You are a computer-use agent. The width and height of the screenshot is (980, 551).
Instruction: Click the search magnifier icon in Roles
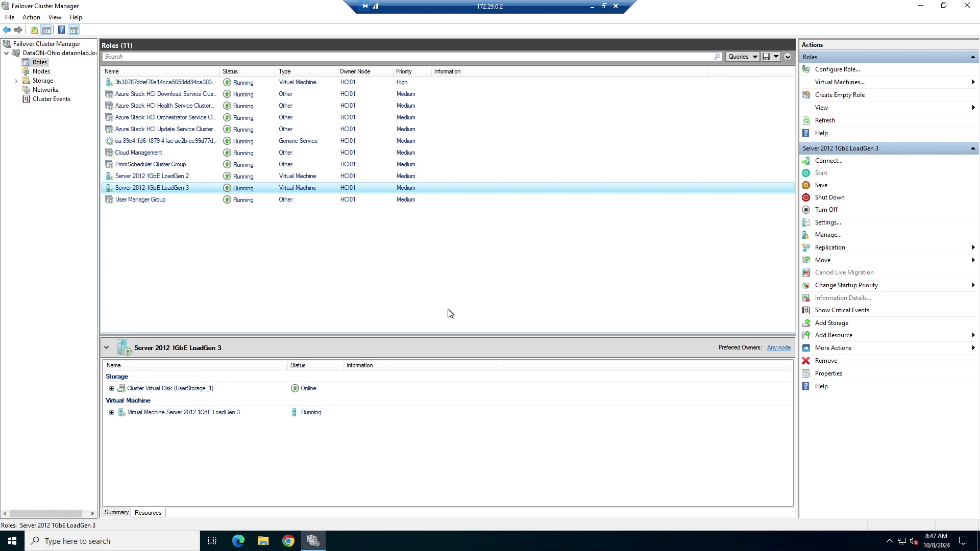(x=717, y=57)
